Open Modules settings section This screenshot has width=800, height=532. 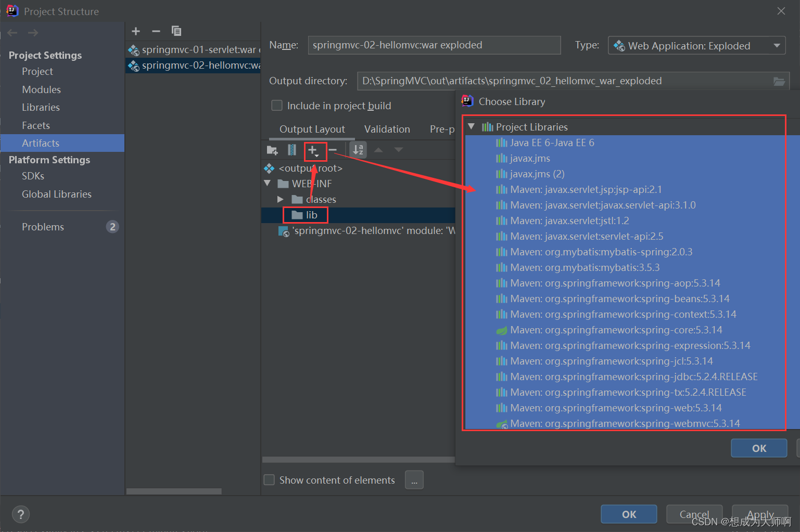point(42,89)
